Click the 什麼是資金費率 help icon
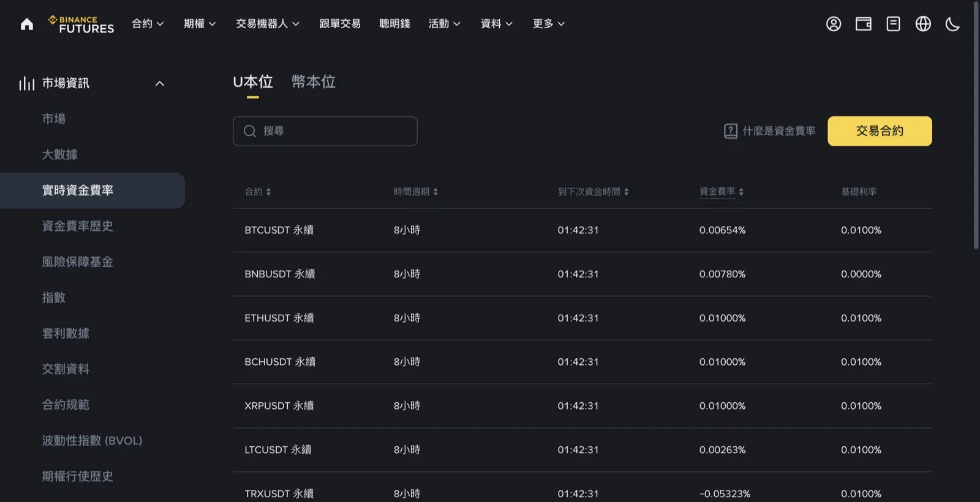This screenshot has width=980, height=502. [731, 131]
